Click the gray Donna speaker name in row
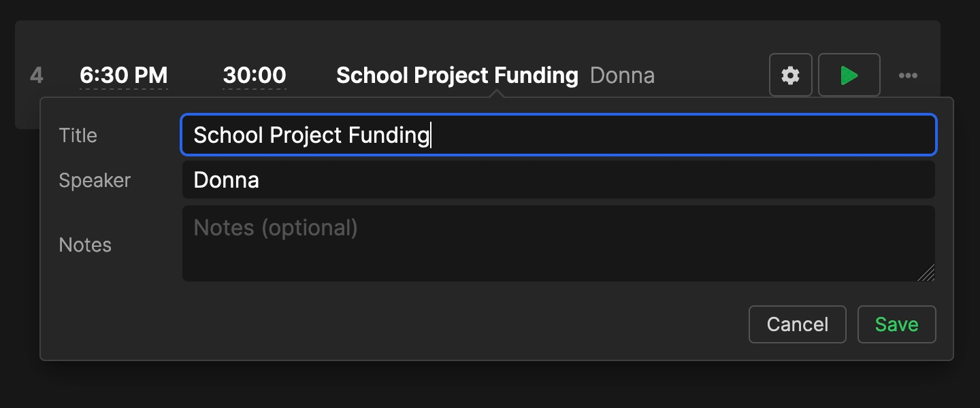 (622, 75)
